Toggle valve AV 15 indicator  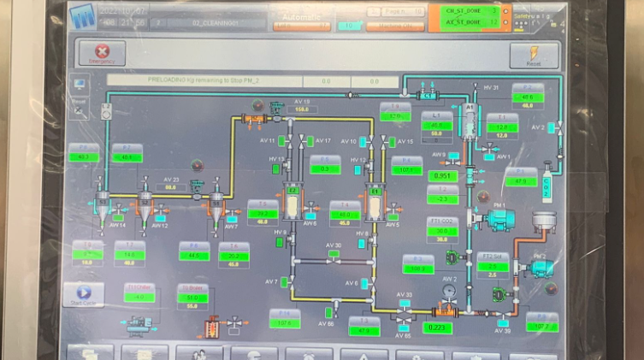click(393, 142)
